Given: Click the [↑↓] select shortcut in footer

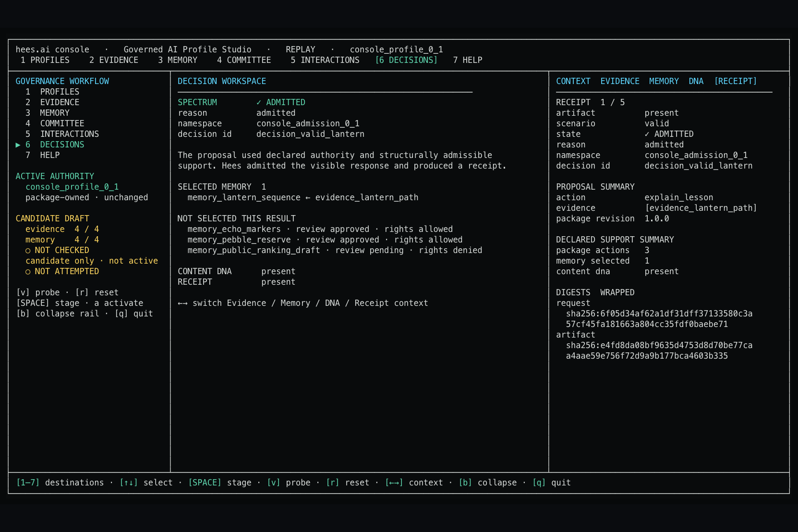Looking at the screenshot, I should [x=129, y=483].
